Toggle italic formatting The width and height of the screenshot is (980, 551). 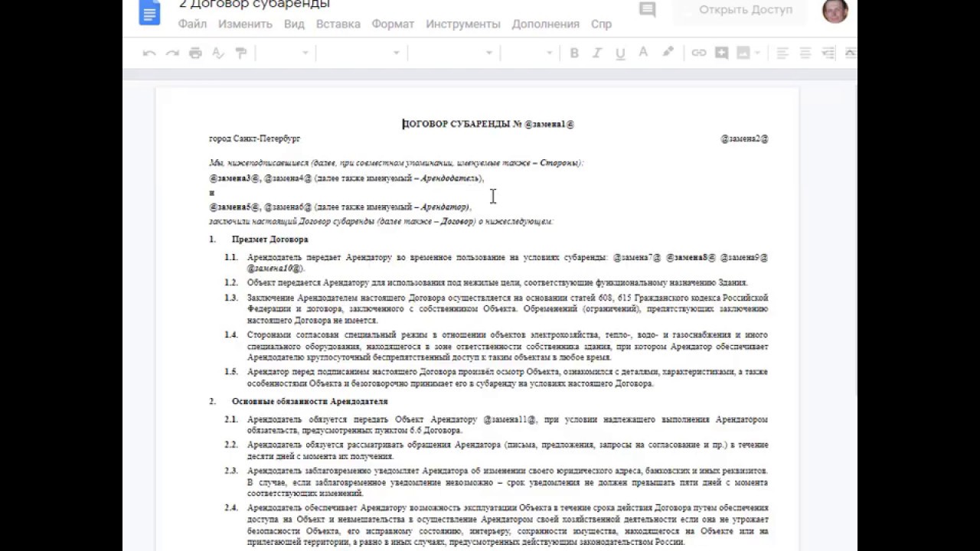pyautogui.click(x=597, y=53)
